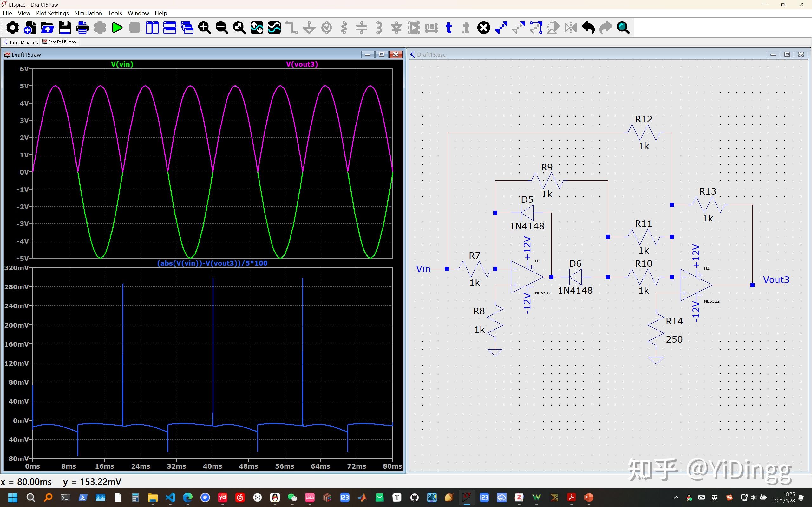Select the diode placement tool
Screen dimensions: 812x507
click(396, 28)
